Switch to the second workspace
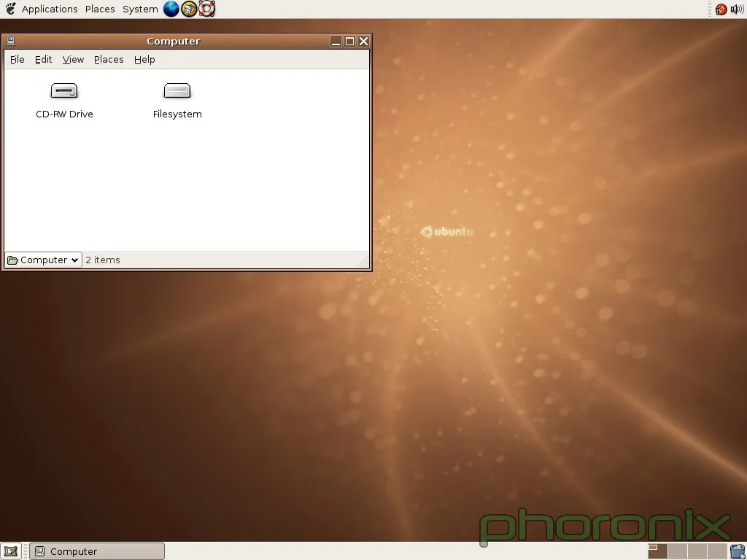The width and height of the screenshot is (747, 560). (x=678, y=551)
